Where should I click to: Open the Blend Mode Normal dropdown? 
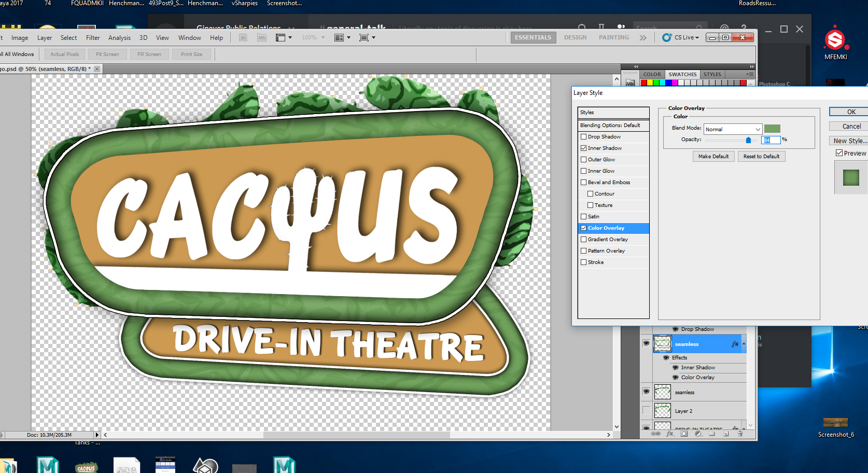[x=733, y=129]
